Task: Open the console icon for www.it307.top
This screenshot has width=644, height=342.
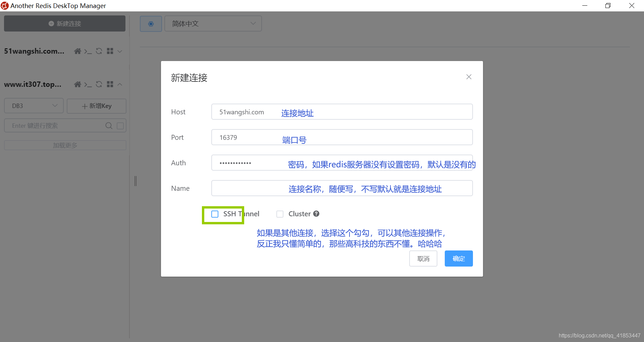Action: 88,84
